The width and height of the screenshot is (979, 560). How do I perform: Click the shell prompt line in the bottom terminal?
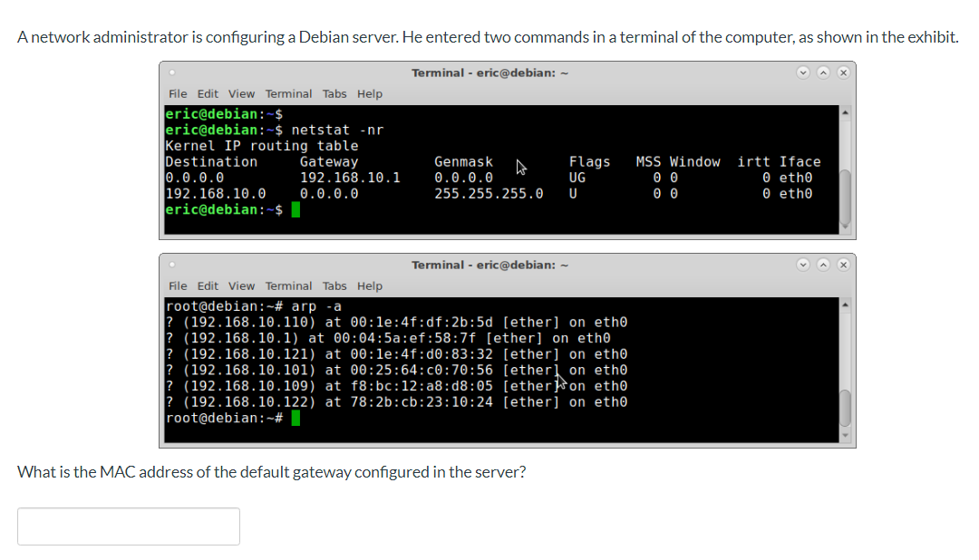click(224, 418)
